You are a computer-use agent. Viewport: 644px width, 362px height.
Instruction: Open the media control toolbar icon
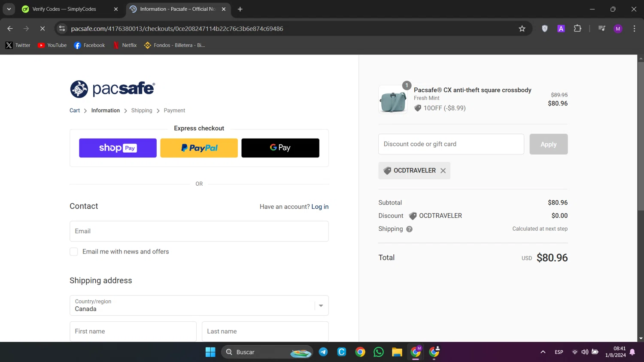pyautogui.click(x=602, y=29)
